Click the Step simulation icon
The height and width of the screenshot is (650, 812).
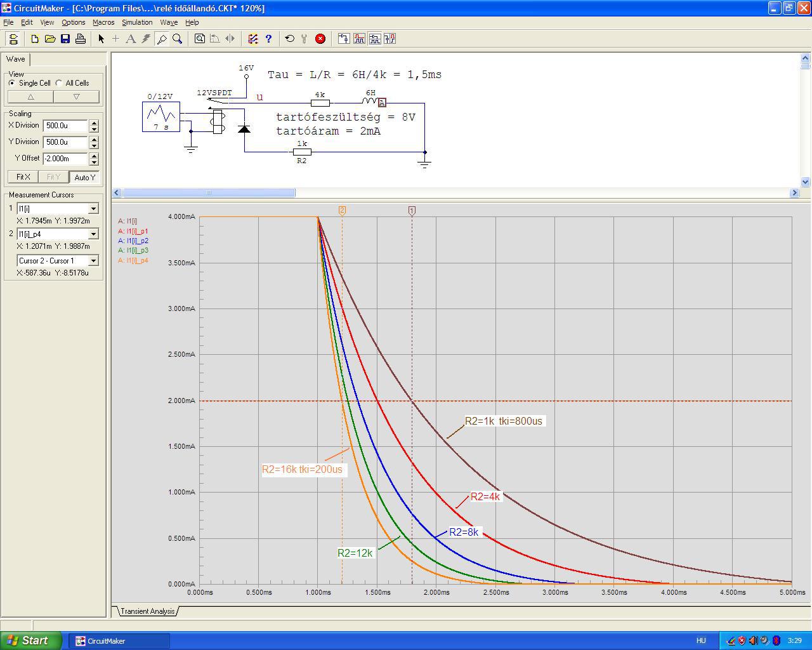coord(305,39)
